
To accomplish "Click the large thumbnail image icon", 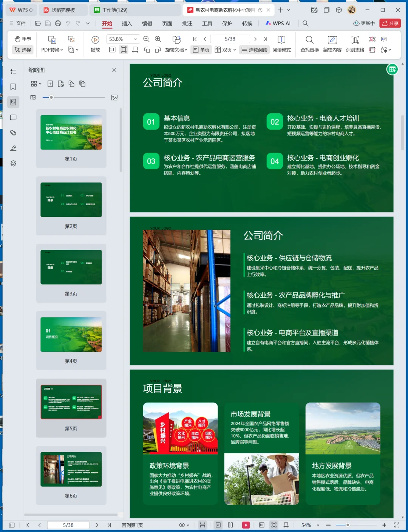I will pyautogui.click(x=114, y=97).
